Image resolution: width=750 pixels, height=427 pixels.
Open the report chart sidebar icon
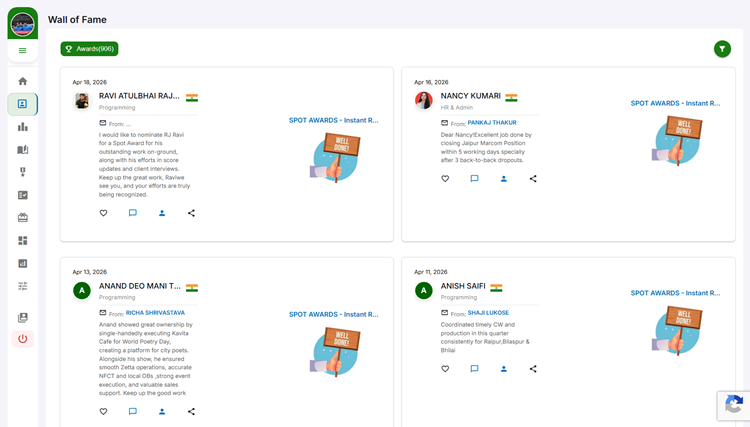(22, 263)
